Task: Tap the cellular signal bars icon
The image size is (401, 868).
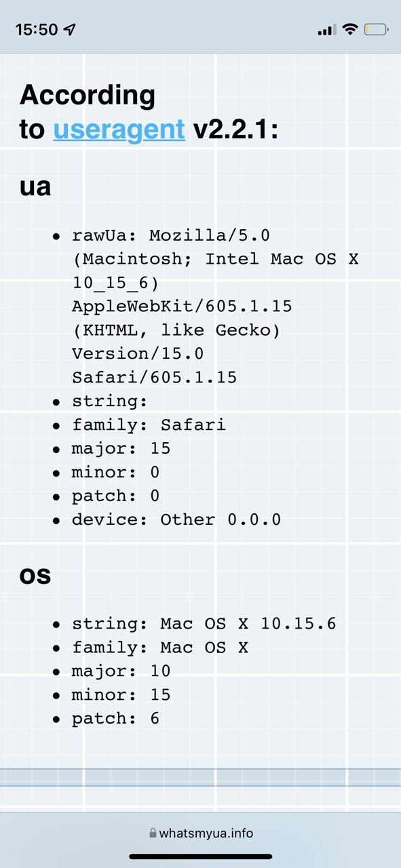Action: pyautogui.click(x=326, y=30)
